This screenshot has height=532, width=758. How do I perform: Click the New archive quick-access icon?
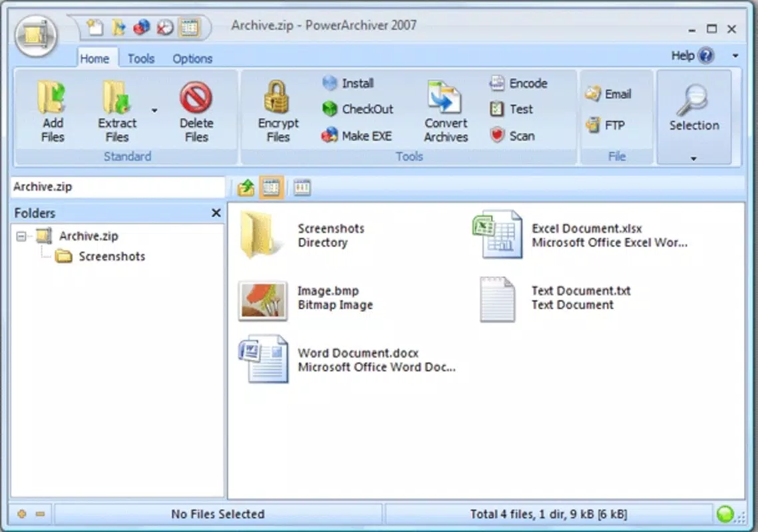(x=95, y=27)
